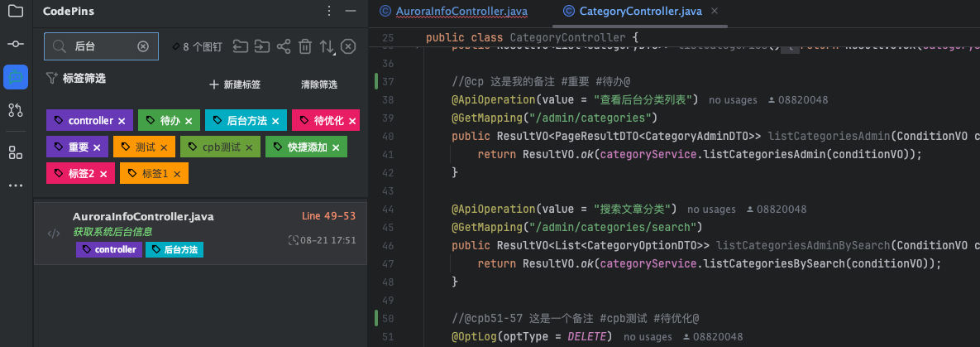Image resolution: width=980 pixels, height=347 pixels.
Task: Hide the CodePins panel
Action: click(x=351, y=11)
